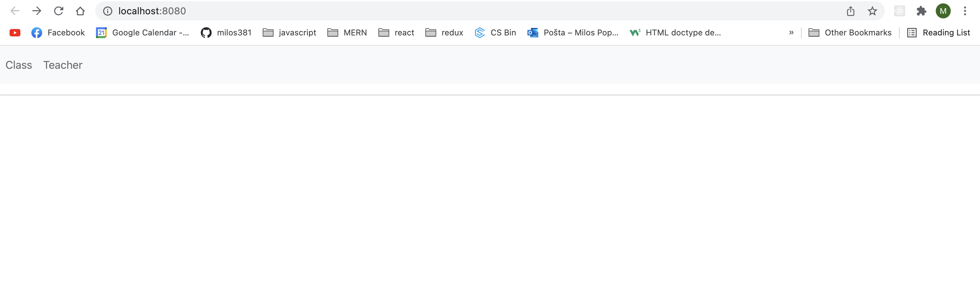
Task: Click the browser back arrow
Action: (15, 11)
